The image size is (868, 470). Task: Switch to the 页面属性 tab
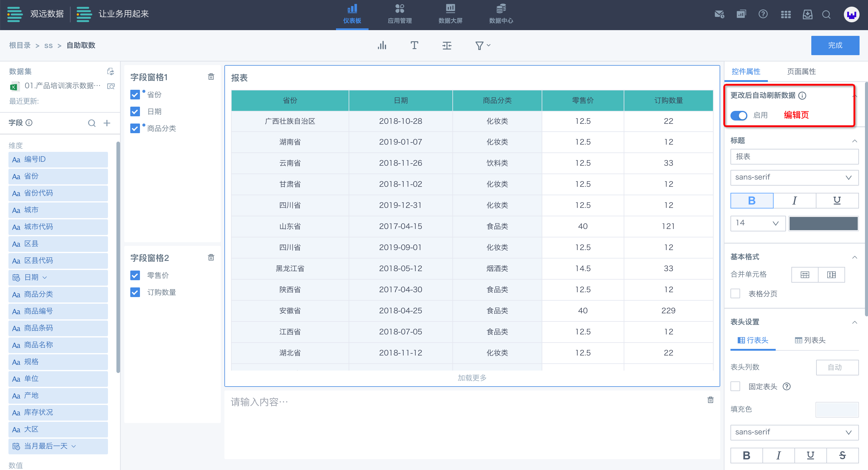pyautogui.click(x=801, y=71)
